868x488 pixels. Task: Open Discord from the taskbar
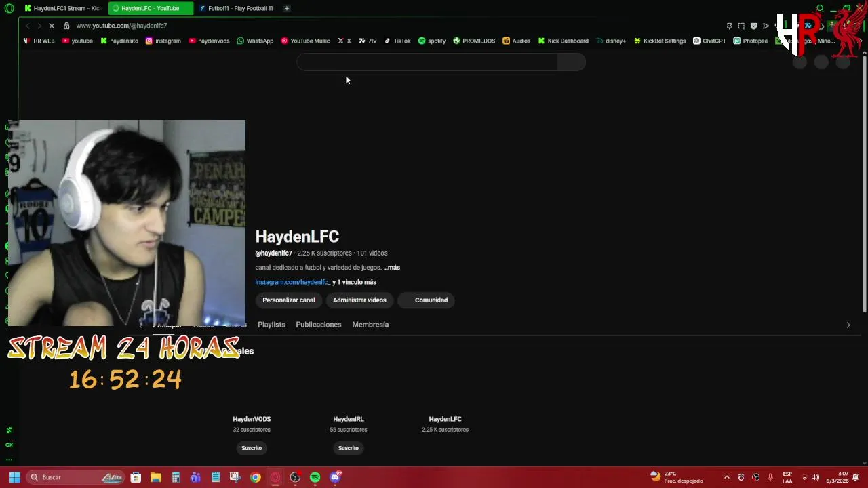(x=335, y=477)
